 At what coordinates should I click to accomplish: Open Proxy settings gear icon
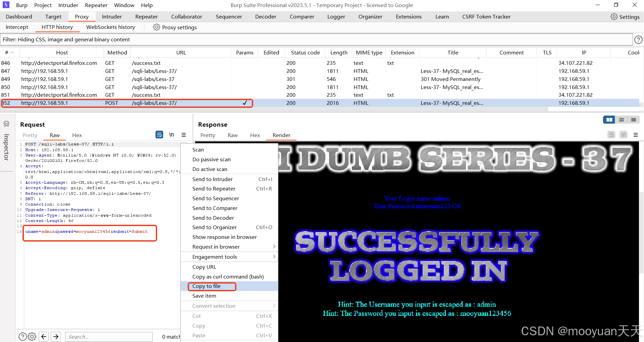coord(156,27)
